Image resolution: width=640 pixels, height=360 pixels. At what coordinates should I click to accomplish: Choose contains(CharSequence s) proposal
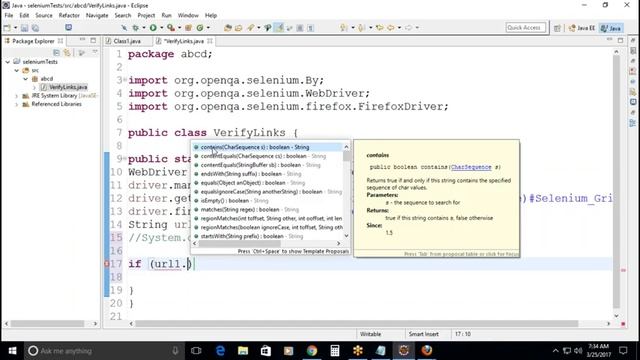click(x=267, y=147)
